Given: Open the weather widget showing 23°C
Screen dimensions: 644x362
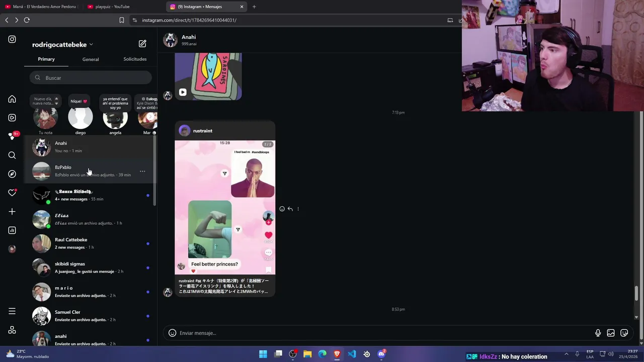Looking at the screenshot, I should point(28,354).
